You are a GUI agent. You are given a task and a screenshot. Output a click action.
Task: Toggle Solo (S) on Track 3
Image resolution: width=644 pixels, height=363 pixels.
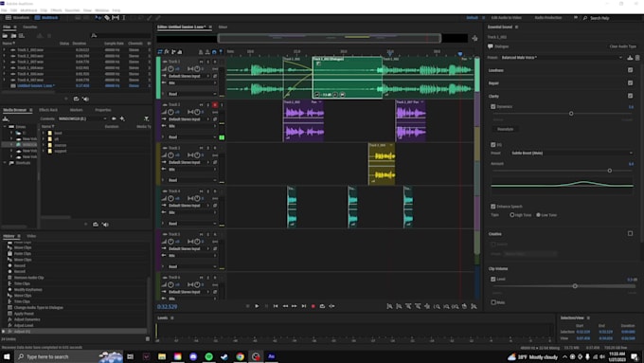(207, 148)
